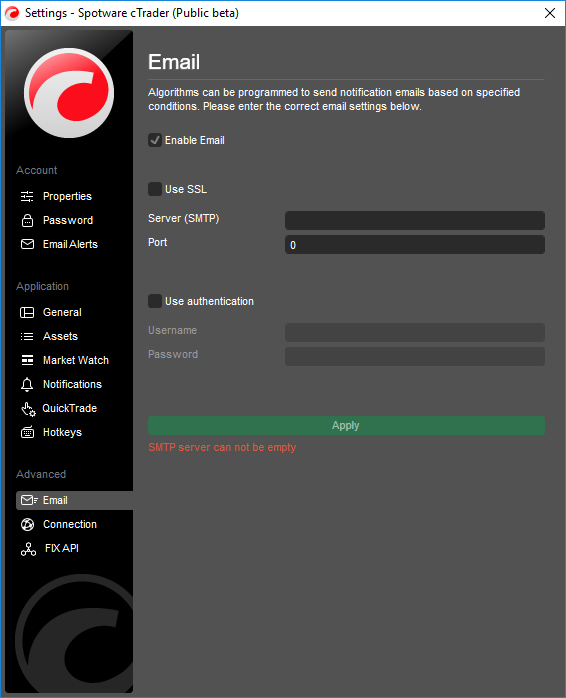566x698 pixels.
Task: Click the QuickTrade hand icon
Action: 28,409
